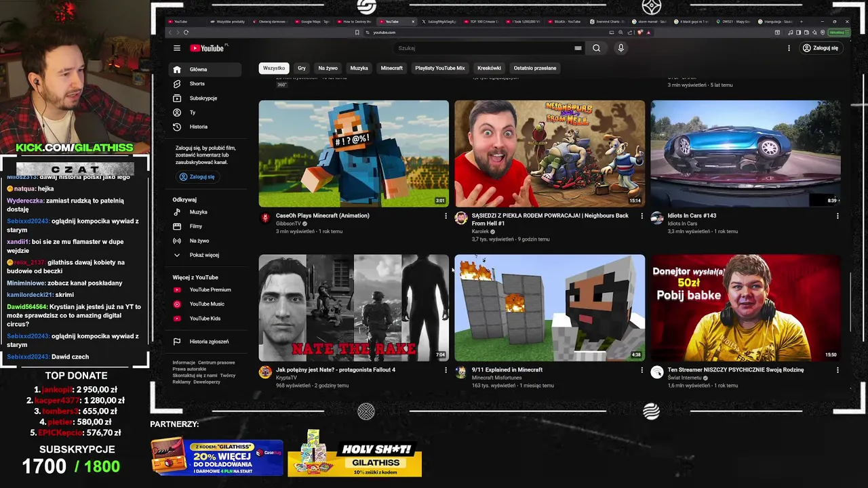This screenshot has height=488, width=868.
Task: Play the Idiots In Cars #143 thumbnail
Action: (745, 153)
